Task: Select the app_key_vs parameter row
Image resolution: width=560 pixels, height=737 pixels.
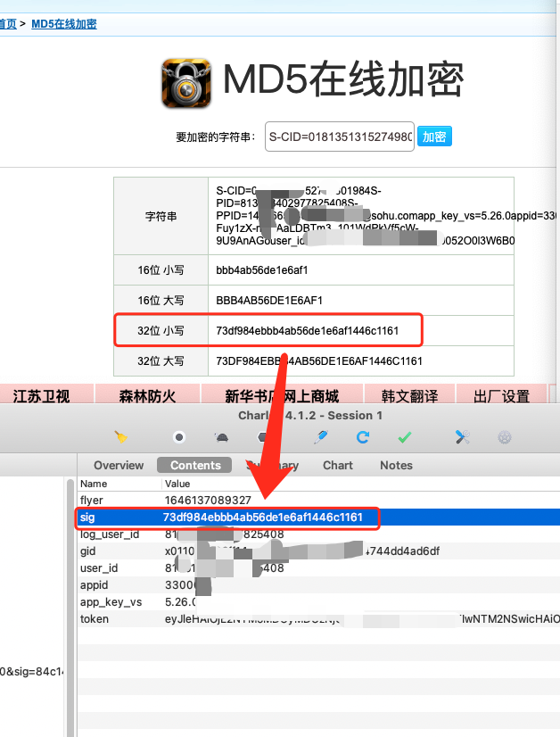Action: (319, 601)
